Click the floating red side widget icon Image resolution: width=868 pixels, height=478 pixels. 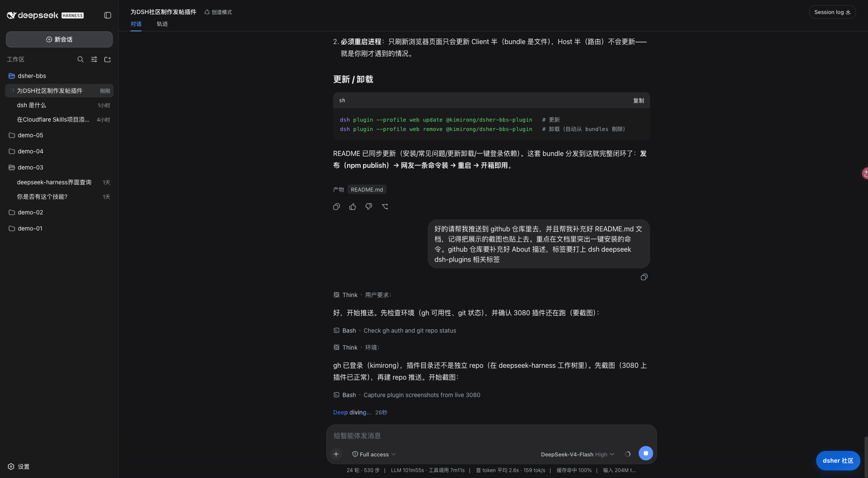pyautogui.click(x=865, y=173)
